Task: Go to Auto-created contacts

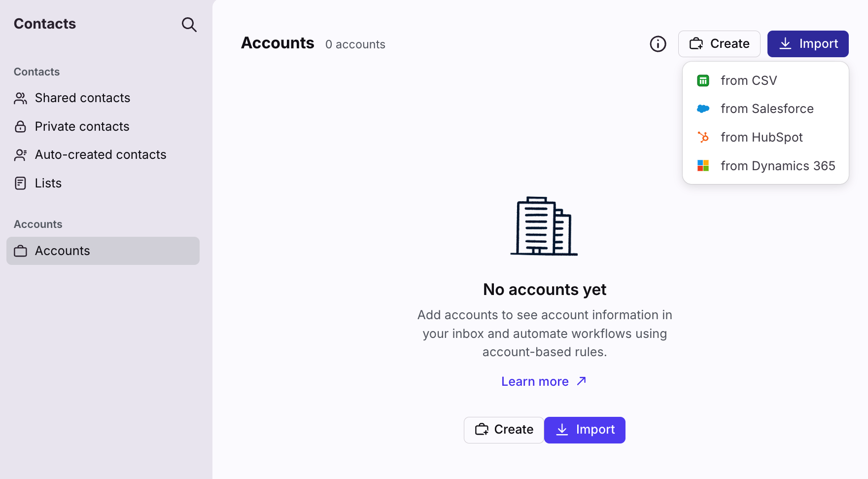Action: coord(100,155)
